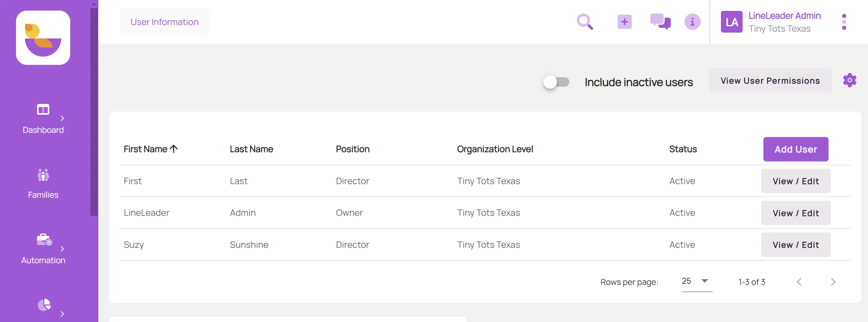Open Dashboard menu label
Image resolution: width=868 pixels, height=322 pixels.
tap(43, 130)
